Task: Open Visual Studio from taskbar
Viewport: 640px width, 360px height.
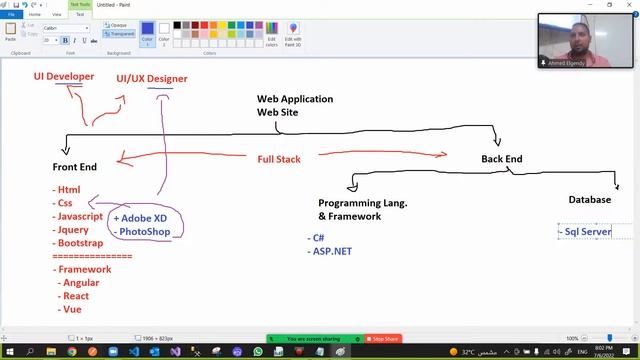Action: [x=176, y=351]
